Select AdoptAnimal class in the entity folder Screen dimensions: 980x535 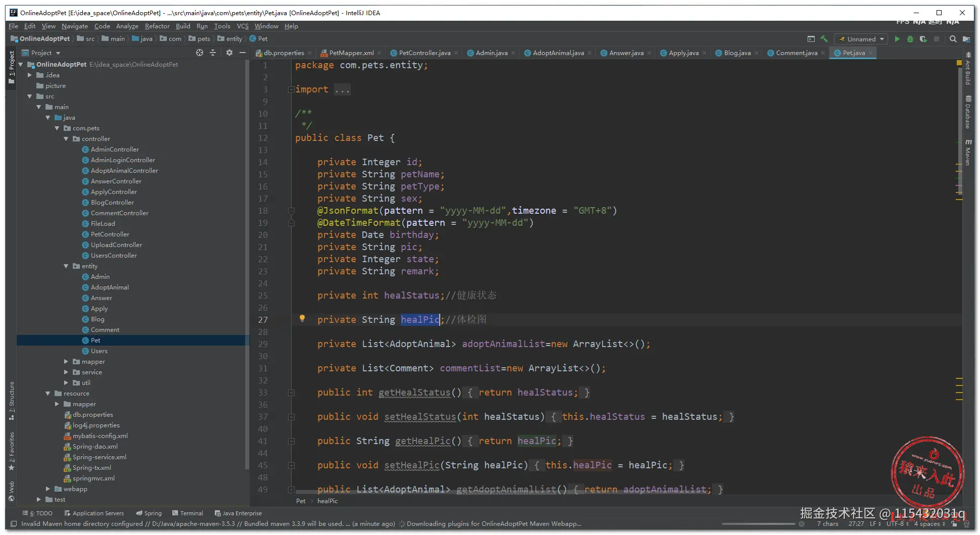[110, 287]
